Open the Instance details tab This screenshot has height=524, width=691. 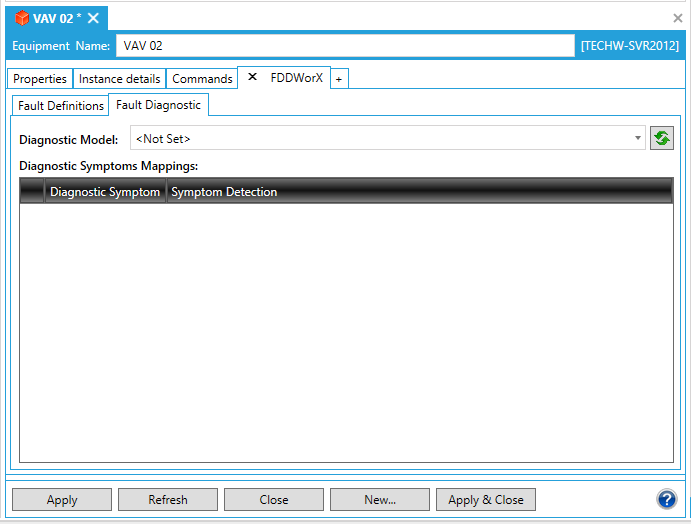(119, 79)
